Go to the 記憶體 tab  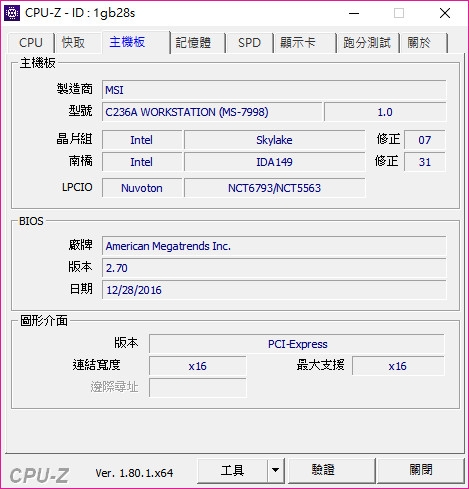(x=198, y=43)
